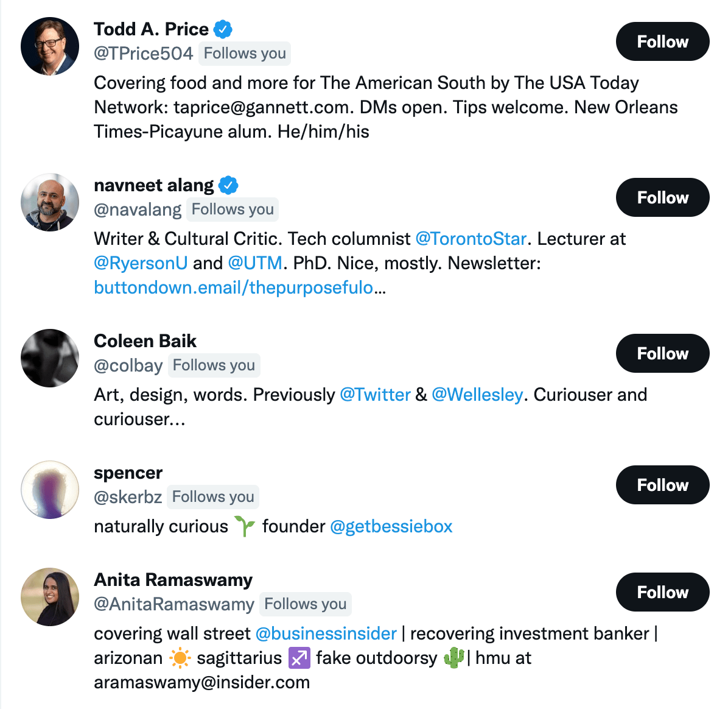728x709 pixels.
Task: Open the @TorontoStar mention link
Action: coord(471,239)
